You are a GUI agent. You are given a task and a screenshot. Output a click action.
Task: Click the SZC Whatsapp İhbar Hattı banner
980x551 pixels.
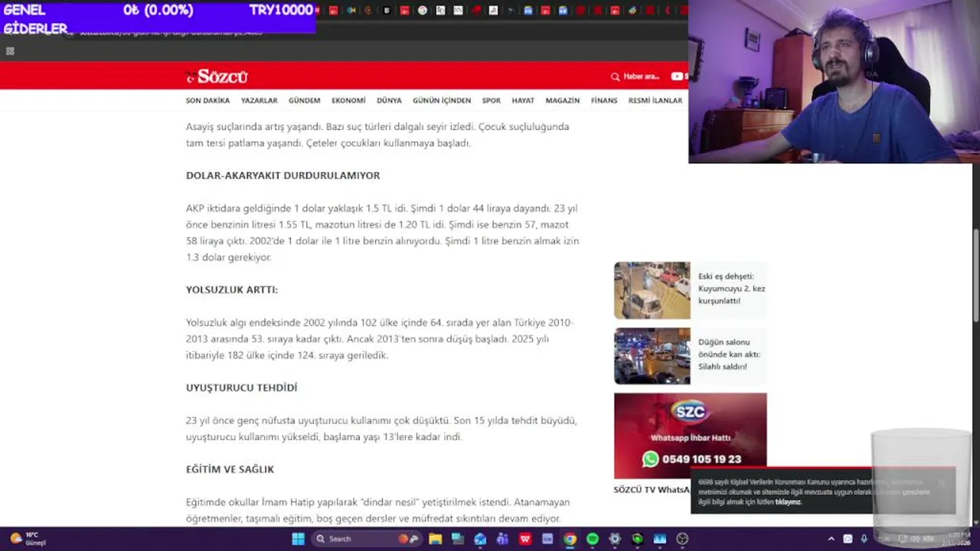click(x=690, y=435)
